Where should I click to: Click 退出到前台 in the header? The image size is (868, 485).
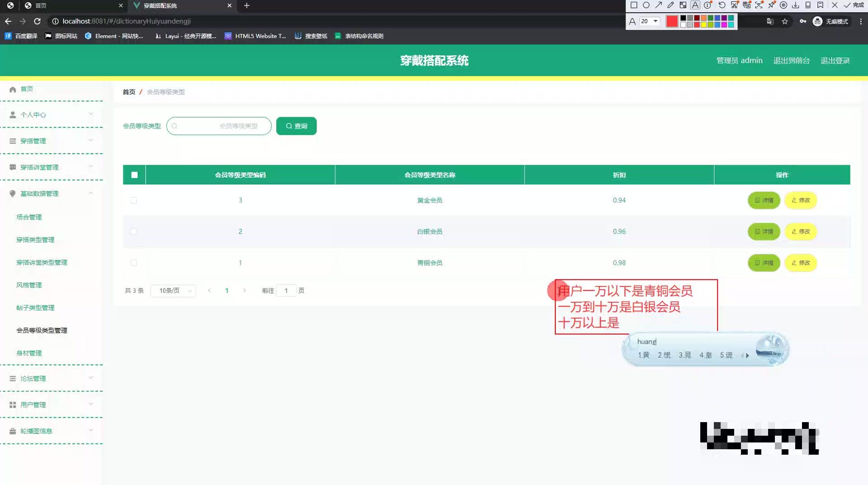791,60
